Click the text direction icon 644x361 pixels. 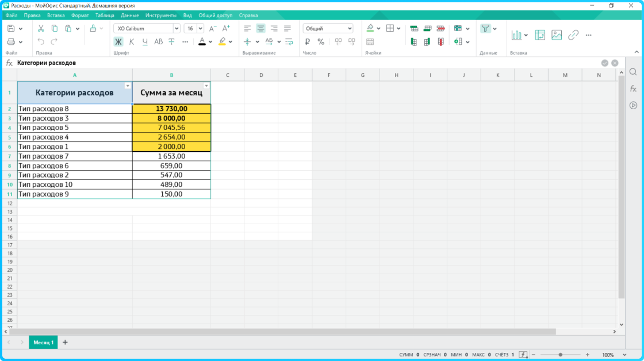click(x=269, y=41)
